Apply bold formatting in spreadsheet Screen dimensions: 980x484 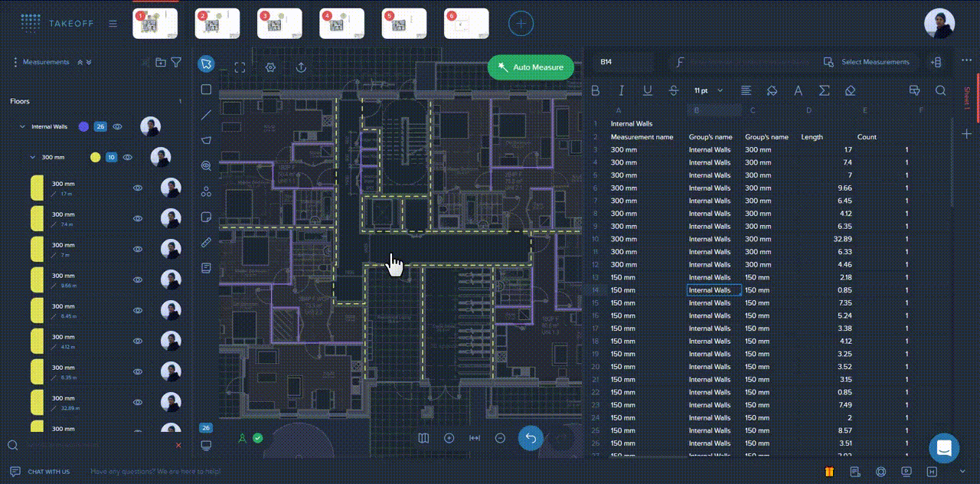tap(596, 90)
